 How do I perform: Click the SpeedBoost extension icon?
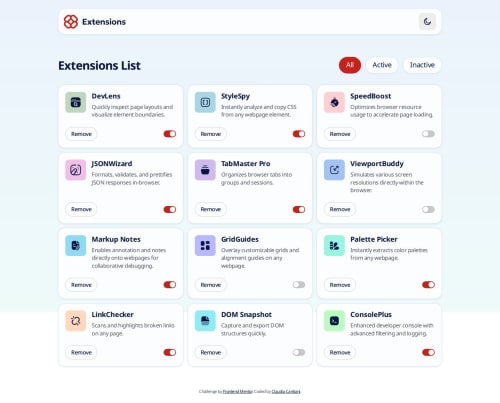pos(334,102)
